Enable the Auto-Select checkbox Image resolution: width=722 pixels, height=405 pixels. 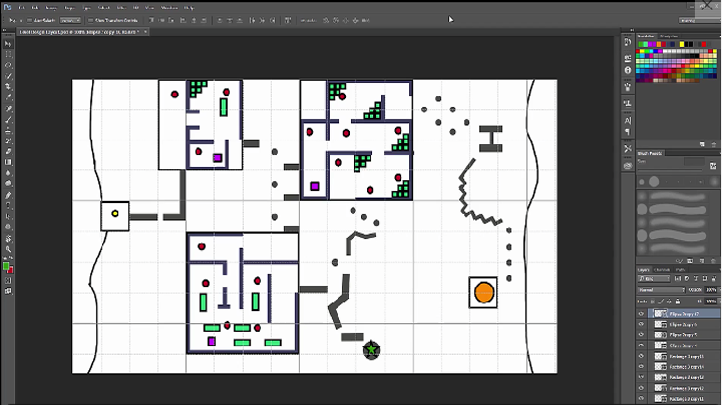(29, 20)
